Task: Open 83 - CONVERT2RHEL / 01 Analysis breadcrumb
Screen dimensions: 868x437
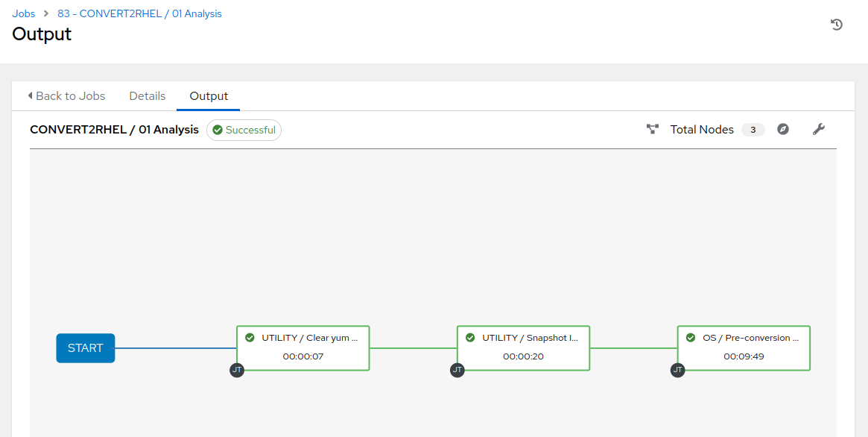Action: click(139, 14)
